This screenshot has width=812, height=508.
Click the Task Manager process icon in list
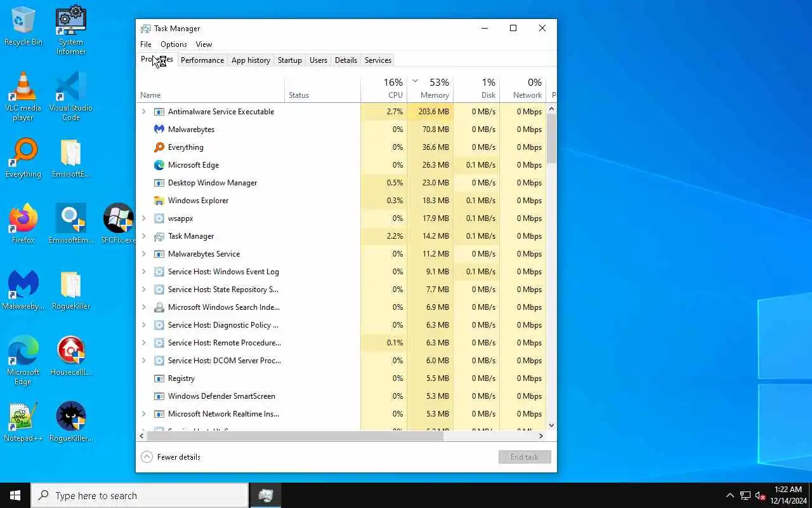pos(159,236)
